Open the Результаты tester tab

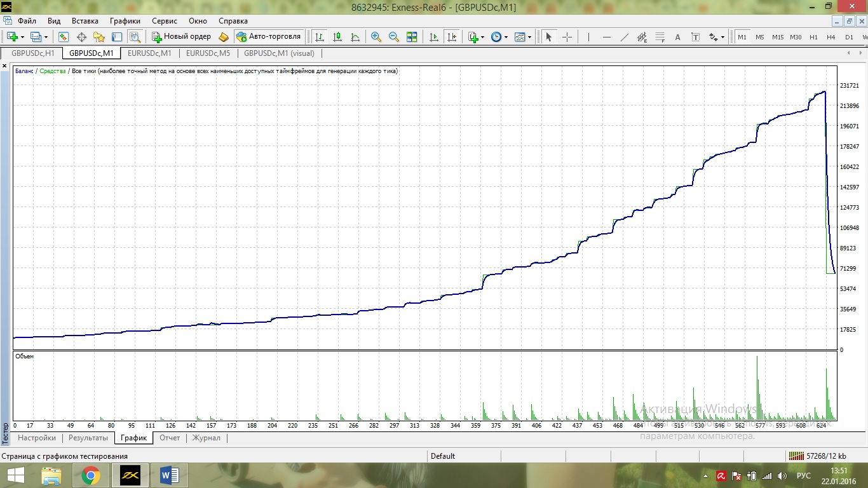pyautogui.click(x=88, y=438)
